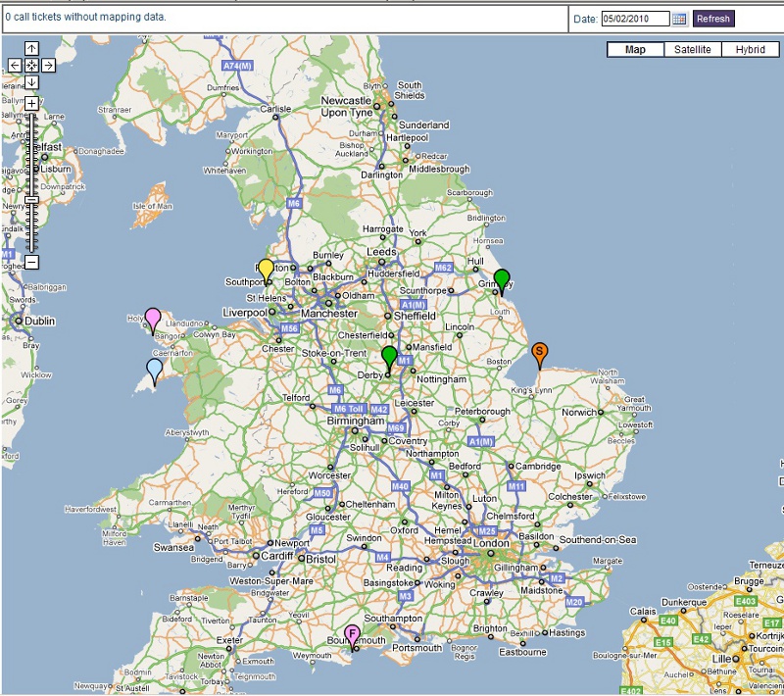Click the Carlisle city label

(x=275, y=109)
